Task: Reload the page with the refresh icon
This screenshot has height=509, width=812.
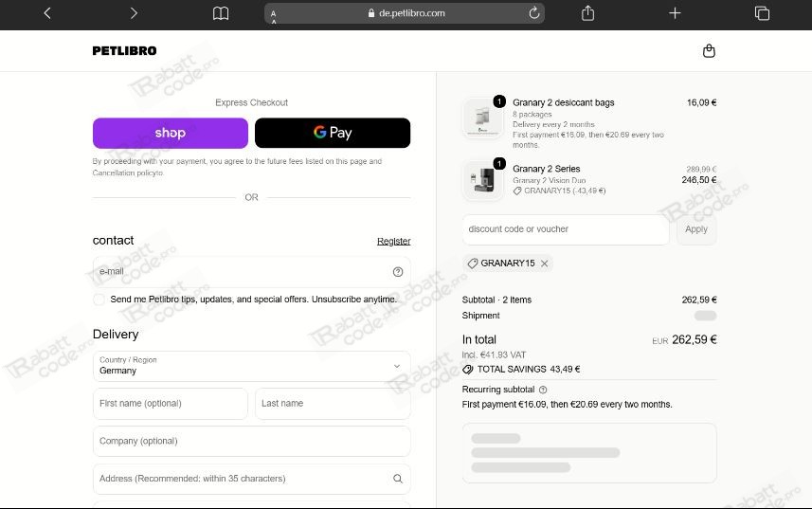Action: click(533, 13)
